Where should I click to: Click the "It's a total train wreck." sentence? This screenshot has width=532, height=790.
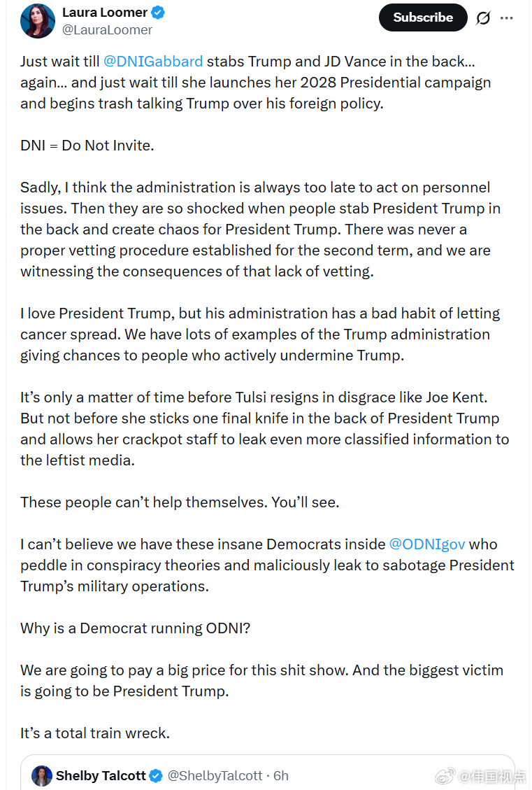(95, 733)
